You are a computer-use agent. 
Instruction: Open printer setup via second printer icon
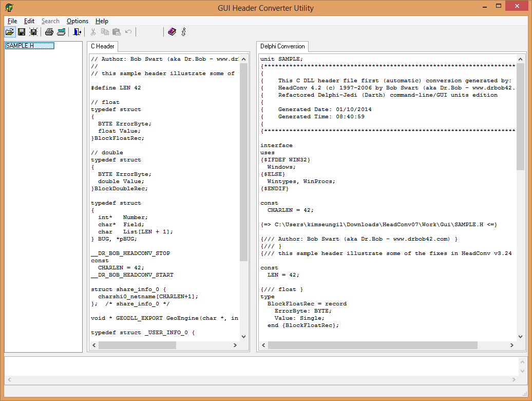coord(61,32)
